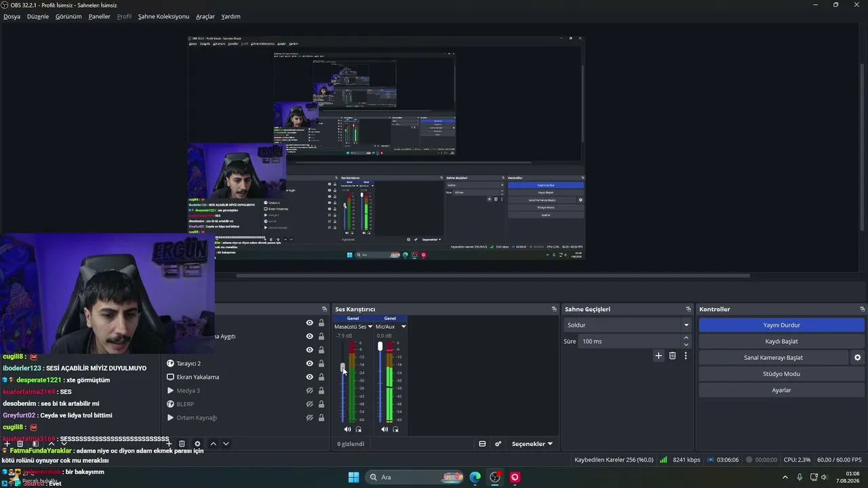
Task: Show the BLERP source
Action: click(x=310, y=404)
